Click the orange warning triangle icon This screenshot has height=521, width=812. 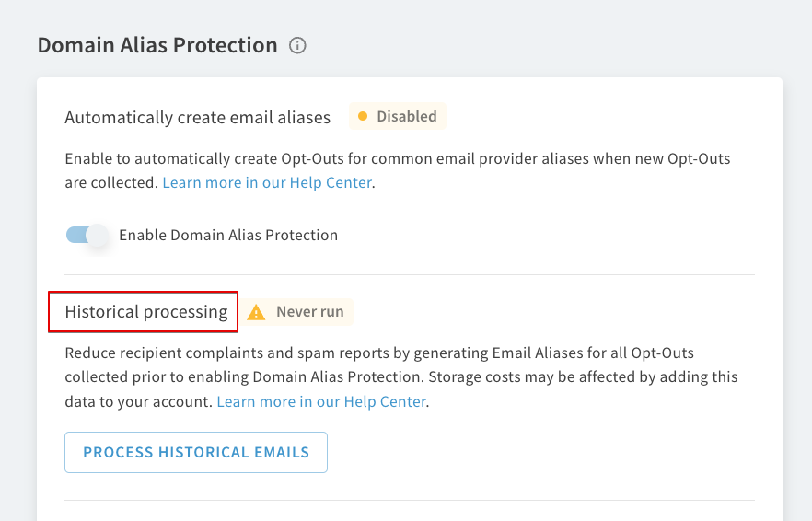pos(256,312)
